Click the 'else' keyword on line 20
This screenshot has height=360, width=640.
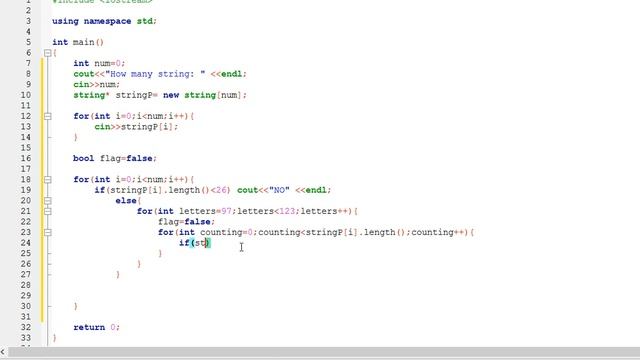pos(126,201)
